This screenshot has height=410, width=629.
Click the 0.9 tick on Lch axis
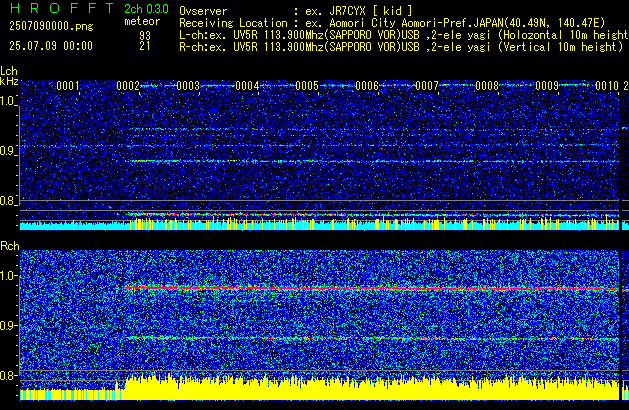click(x=8, y=151)
